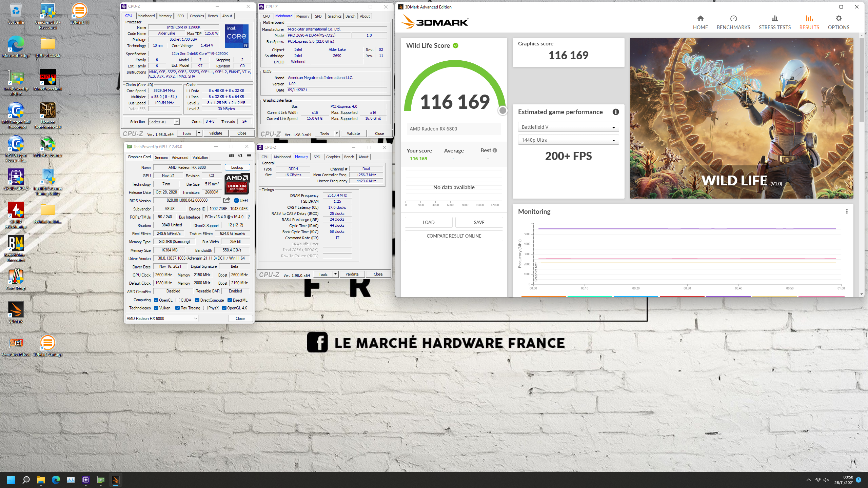Viewport: 868px width, 488px height.
Task: Click the Lookup button in GPU-Z
Action: click(x=237, y=167)
